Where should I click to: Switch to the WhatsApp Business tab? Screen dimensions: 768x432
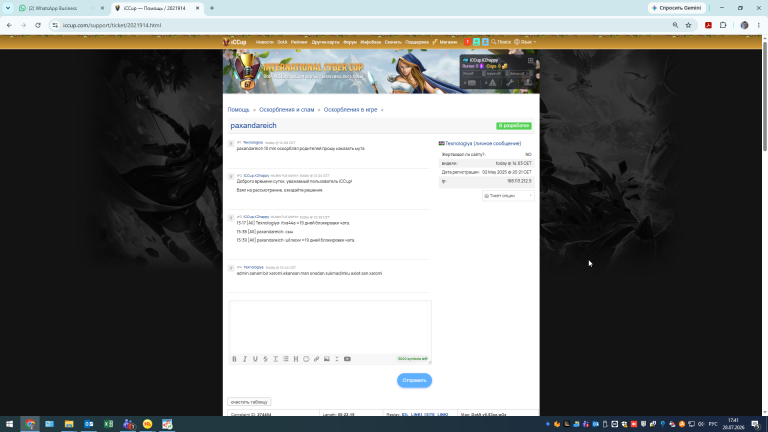[x=54, y=8]
